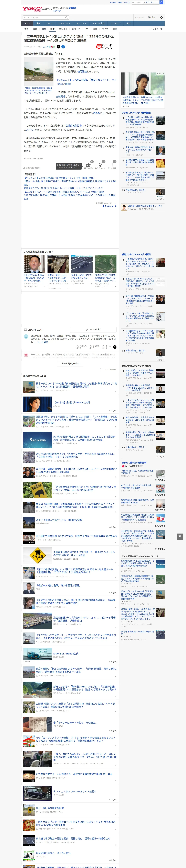
Task: Toggle the コメント非表示 checkbox
Action: click(x=102, y=369)
